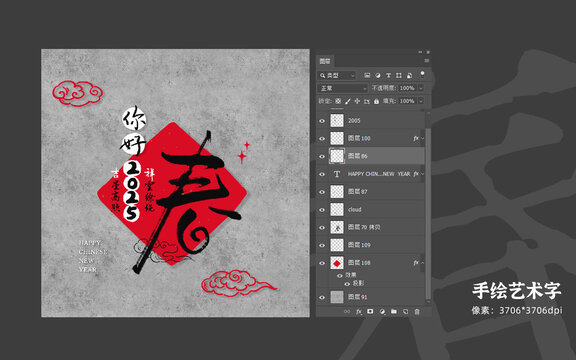The image size is (576, 360).
Task: Create a new group folder icon
Action: tap(394, 312)
